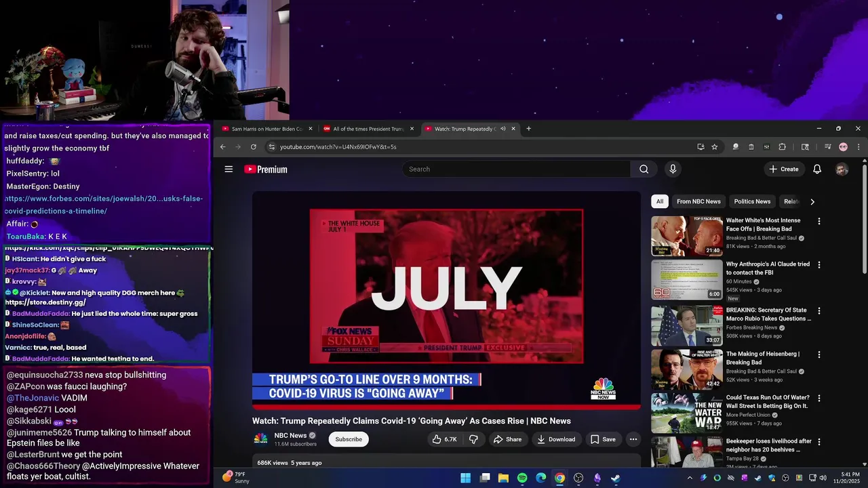Install app icon in address bar
This screenshot has height=488, width=868.
701,147
